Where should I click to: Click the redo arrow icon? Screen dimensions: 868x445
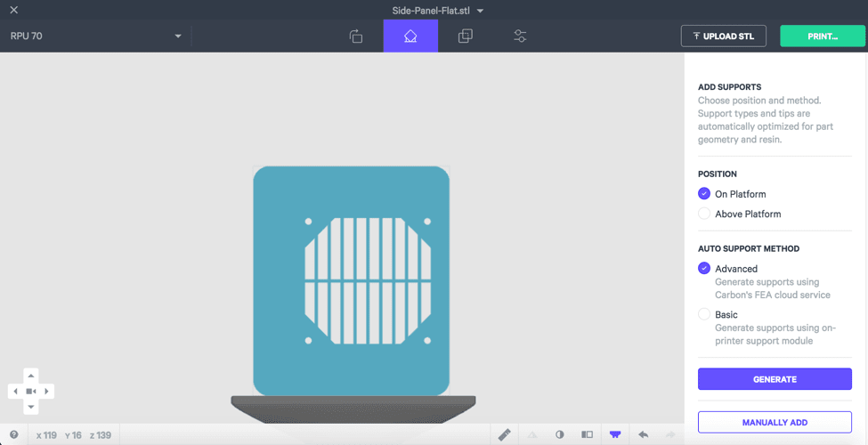(x=670, y=435)
